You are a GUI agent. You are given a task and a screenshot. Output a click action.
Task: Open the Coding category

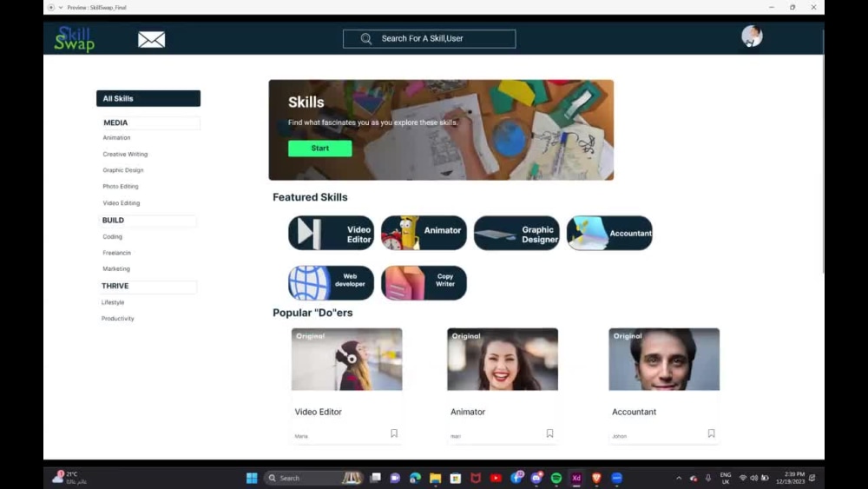click(112, 236)
